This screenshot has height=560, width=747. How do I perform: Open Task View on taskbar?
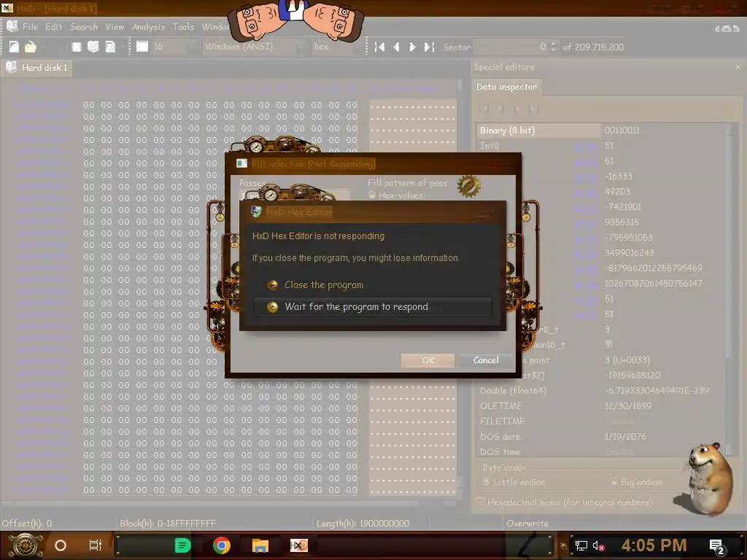[x=96, y=545]
